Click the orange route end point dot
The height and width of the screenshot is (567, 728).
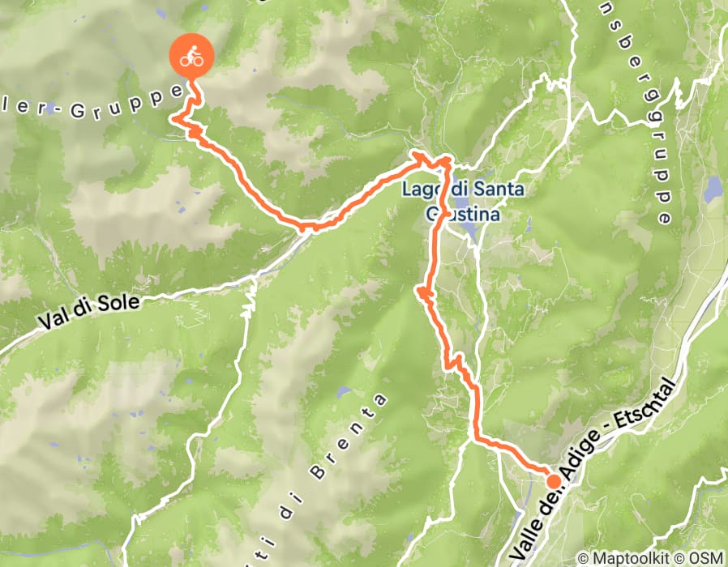click(x=554, y=482)
